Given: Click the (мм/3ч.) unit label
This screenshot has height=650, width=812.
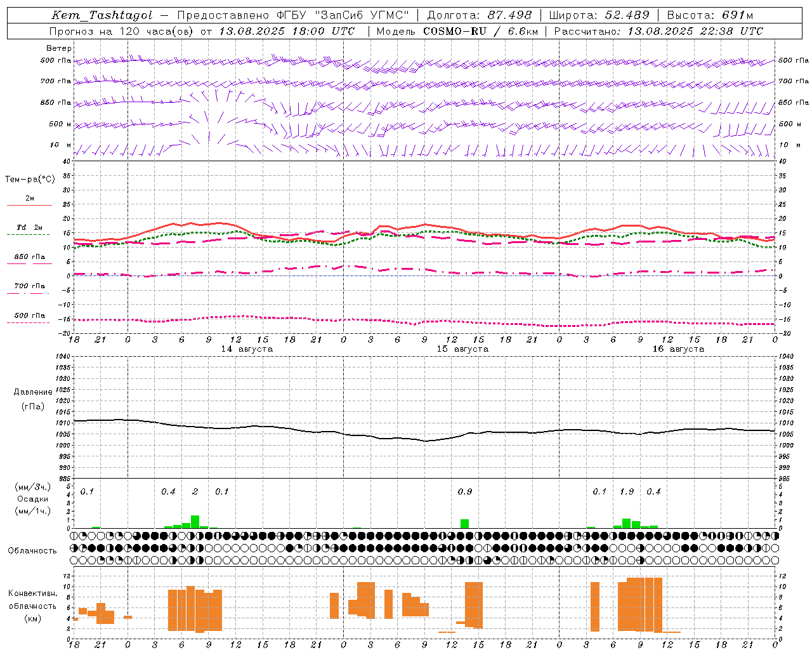Looking at the screenshot, I should coord(33,487).
